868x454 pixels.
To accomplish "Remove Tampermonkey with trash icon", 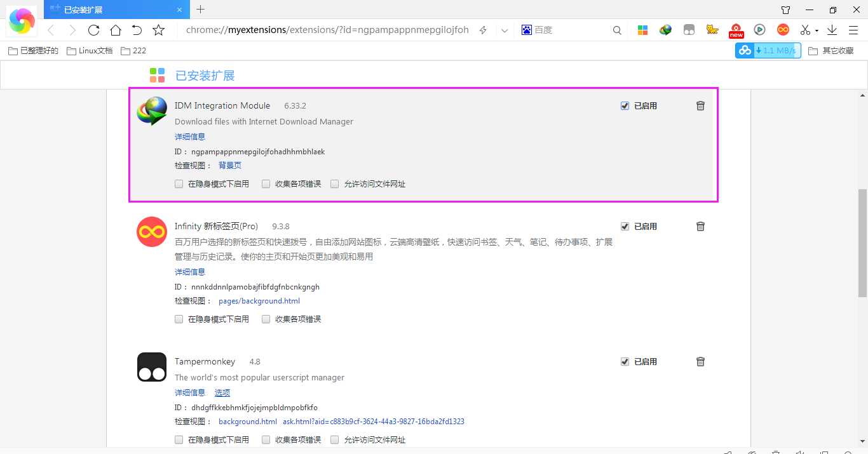I will pos(700,362).
